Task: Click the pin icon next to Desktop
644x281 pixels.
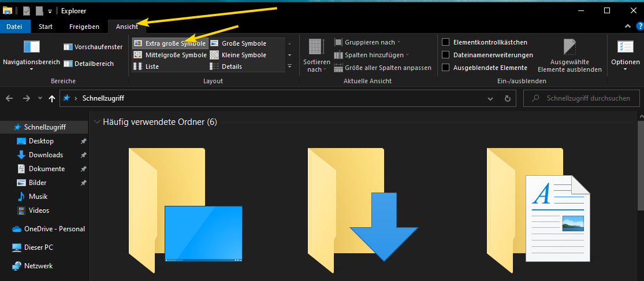Action: point(83,141)
